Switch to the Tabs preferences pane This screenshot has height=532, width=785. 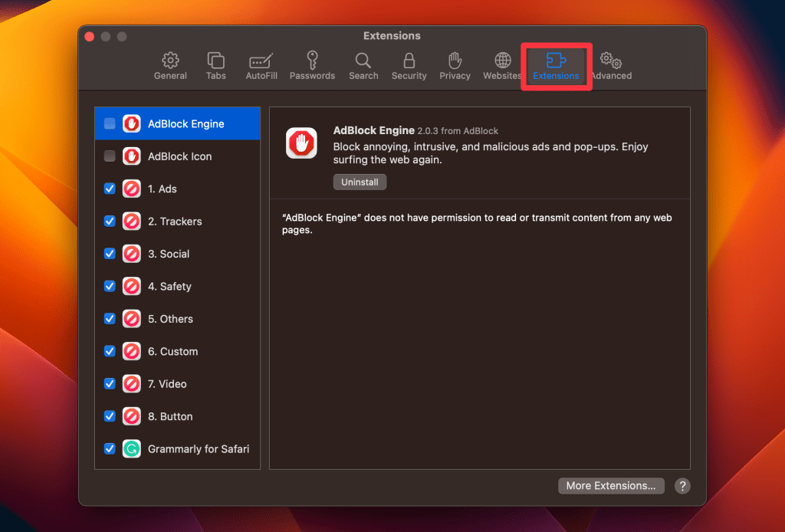216,66
